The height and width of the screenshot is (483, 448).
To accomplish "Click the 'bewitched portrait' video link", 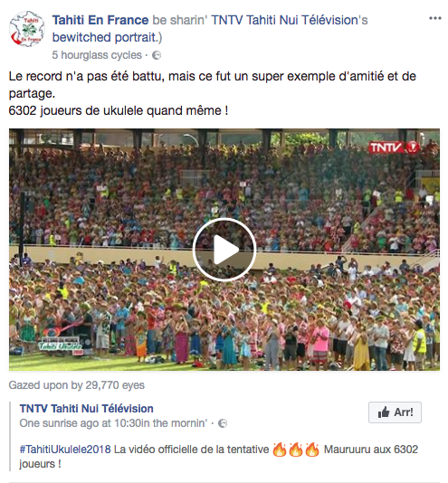I will click(107, 37).
